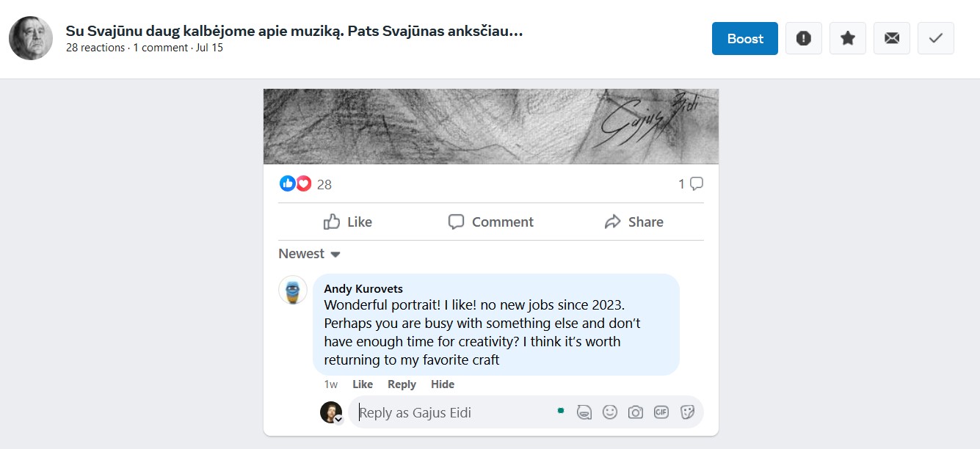Screen dimensions: 980x449
Task: Like Andy Kurovets' comment
Action: pos(363,384)
